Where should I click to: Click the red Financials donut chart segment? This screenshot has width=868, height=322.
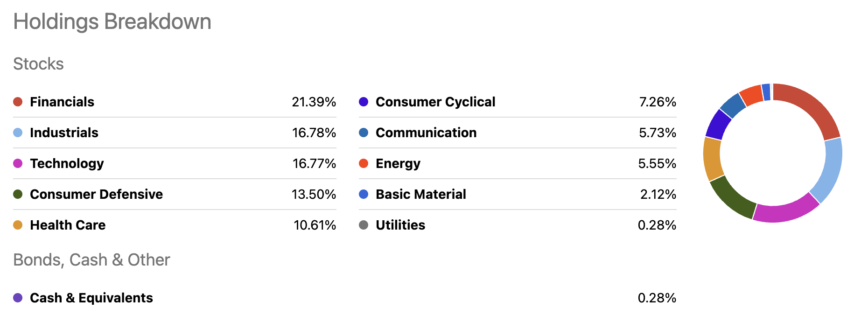tap(812, 106)
